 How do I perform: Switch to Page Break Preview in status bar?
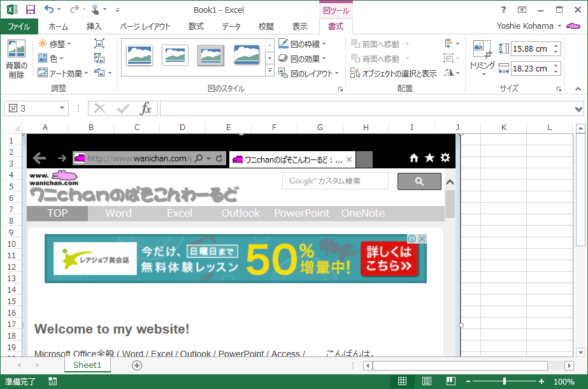click(451, 381)
